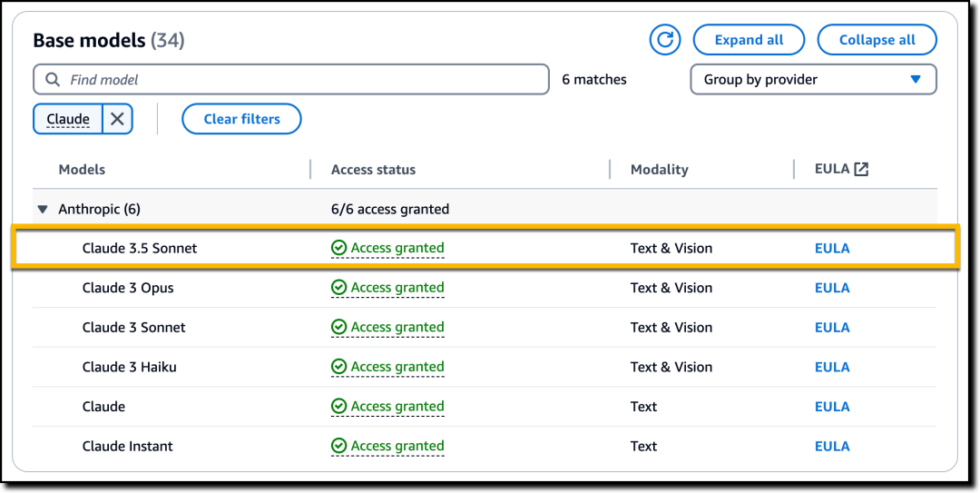Screen dimensions: 980x493
Task: Click the Expand all button
Action: pyautogui.click(x=749, y=40)
